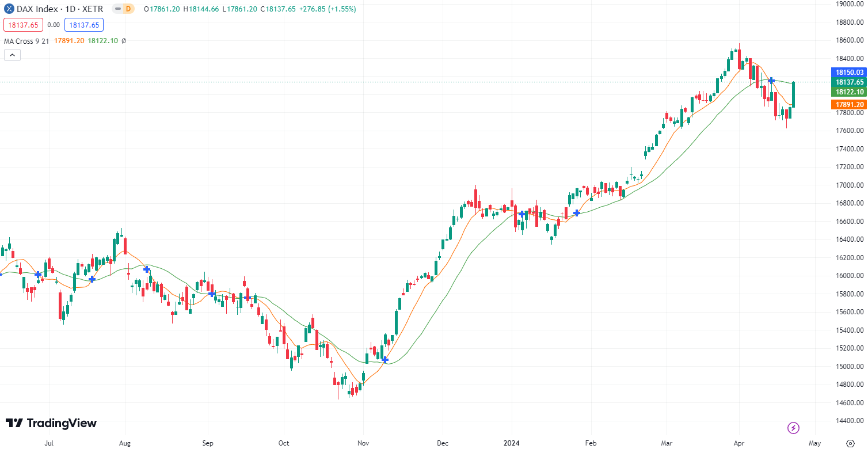Click the Nov label on the time axis
Viewport: 868px width, 449px height.
click(x=363, y=443)
